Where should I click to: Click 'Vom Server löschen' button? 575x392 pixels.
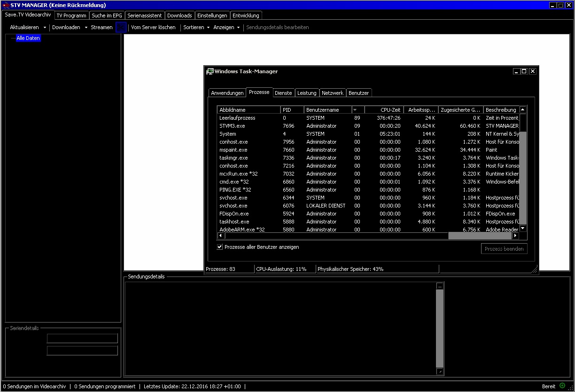tap(153, 28)
